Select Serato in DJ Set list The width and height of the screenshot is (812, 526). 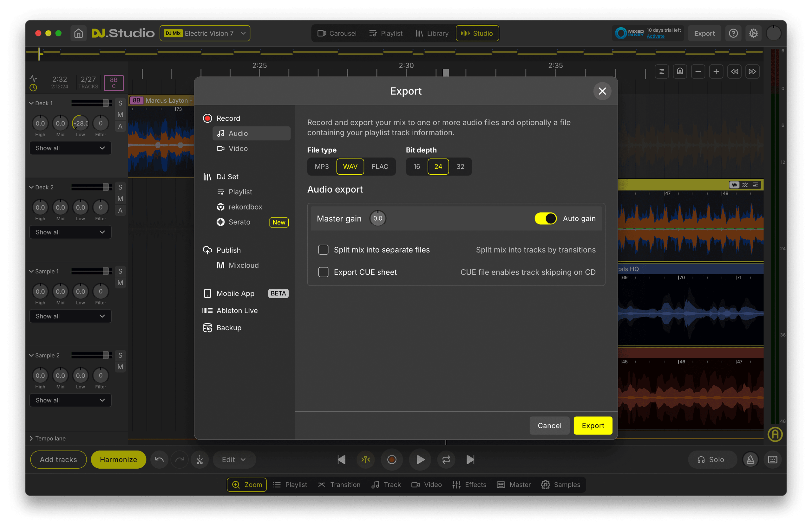click(x=239, y=222)
